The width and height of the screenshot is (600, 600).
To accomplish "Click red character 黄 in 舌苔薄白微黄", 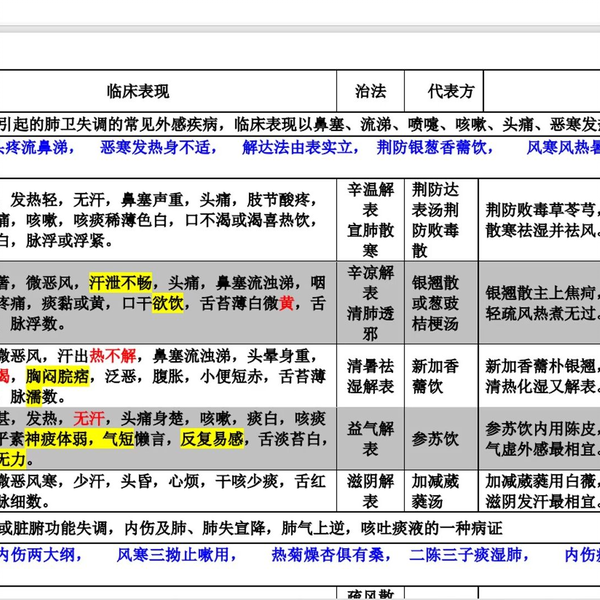I will click(287, 303).
